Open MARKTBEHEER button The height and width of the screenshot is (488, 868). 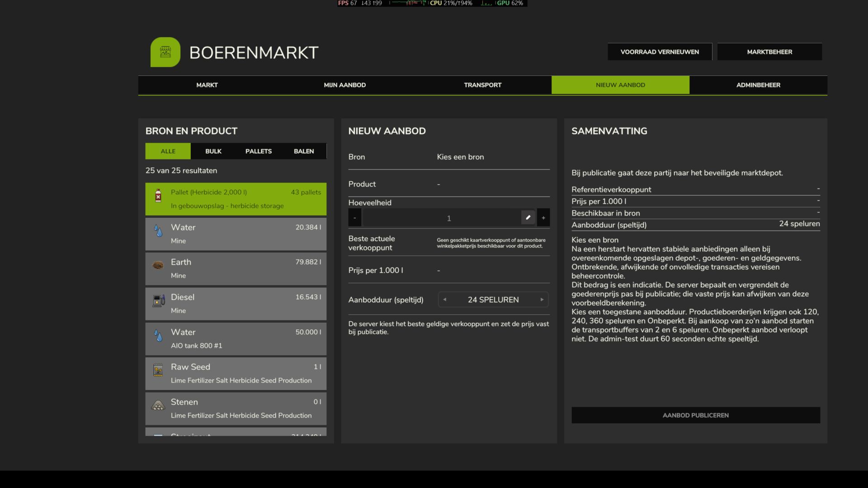769,52
